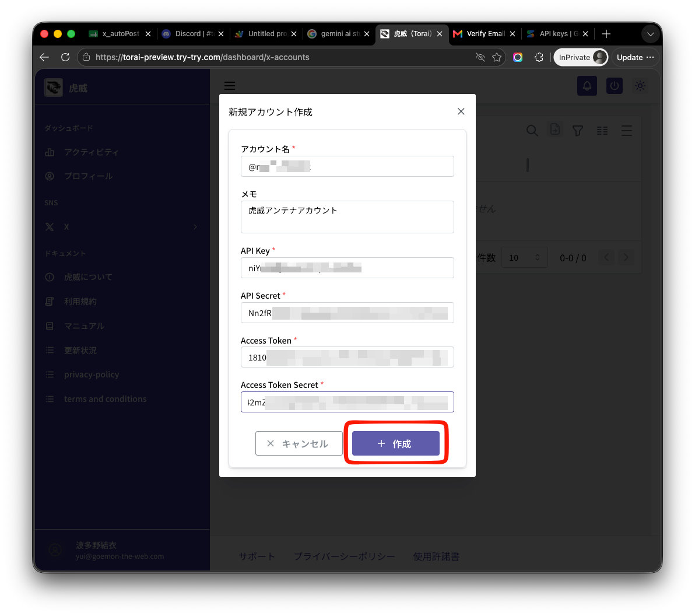
Task: Open the filter funnel icon
Action: point(578,131)
